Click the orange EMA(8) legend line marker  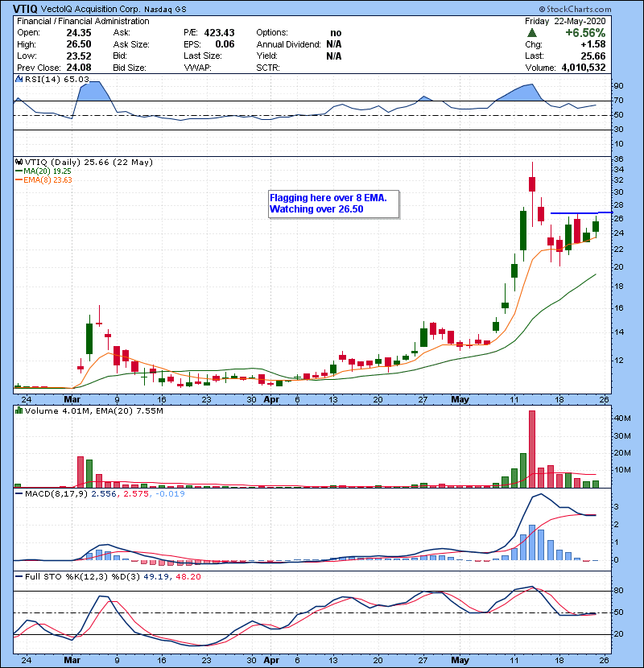click(18, 180)
